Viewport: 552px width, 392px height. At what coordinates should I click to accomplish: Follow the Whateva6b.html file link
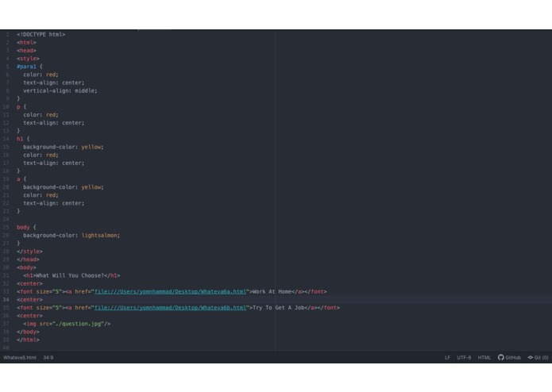coord(170,308)
